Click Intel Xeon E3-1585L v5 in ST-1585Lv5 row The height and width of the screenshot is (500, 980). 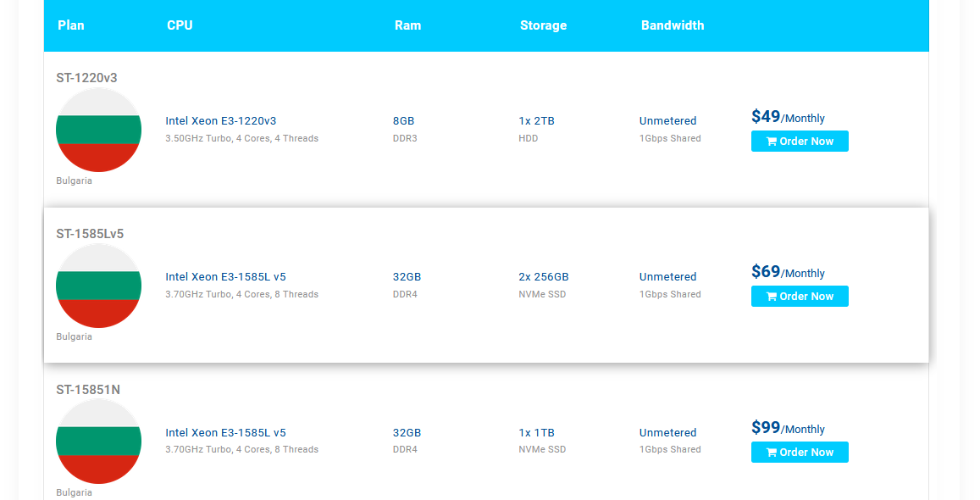(225, 277)
